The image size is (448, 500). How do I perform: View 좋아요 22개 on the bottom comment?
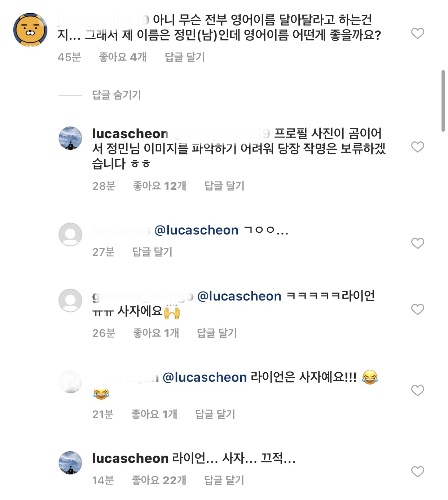tap(160, 480)
